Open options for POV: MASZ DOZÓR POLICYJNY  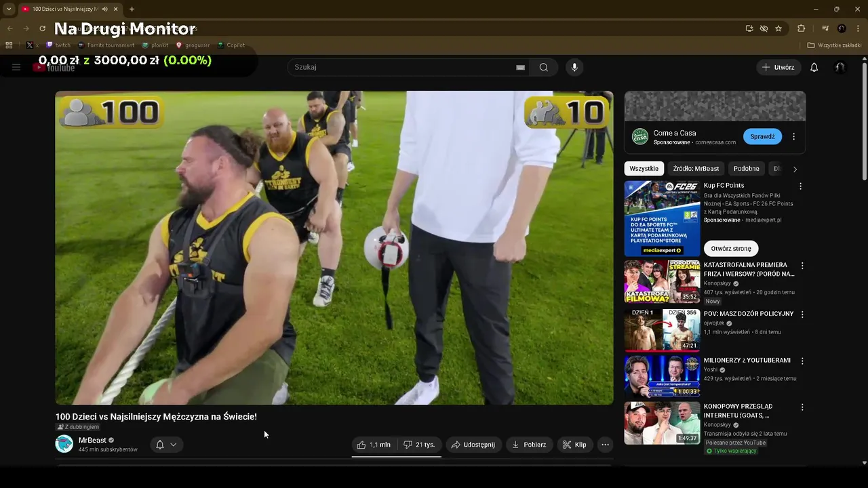click(802, 314)
